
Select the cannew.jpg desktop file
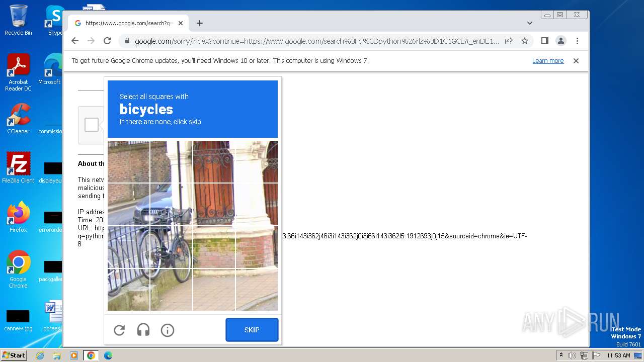[x=18, y=320]
